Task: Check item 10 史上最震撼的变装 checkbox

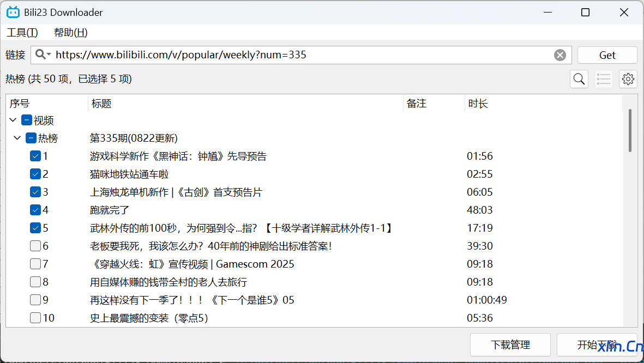Action: pos(35,318)
